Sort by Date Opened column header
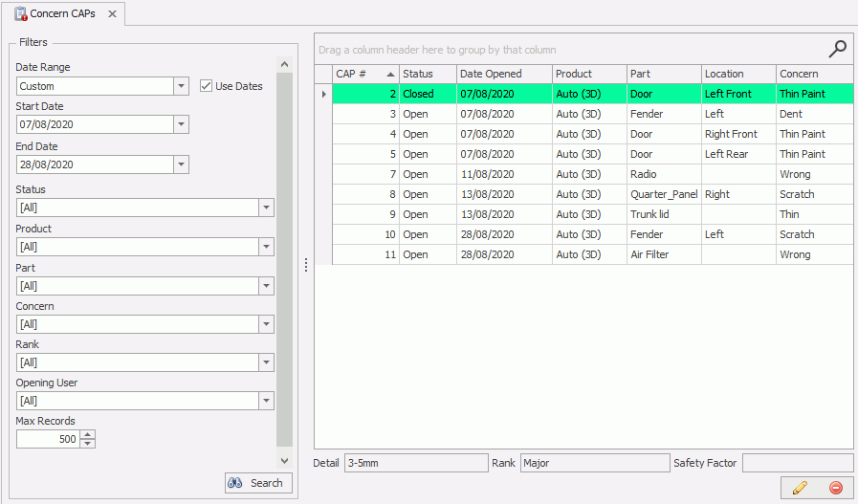858x504 pixels. (503, 74)
